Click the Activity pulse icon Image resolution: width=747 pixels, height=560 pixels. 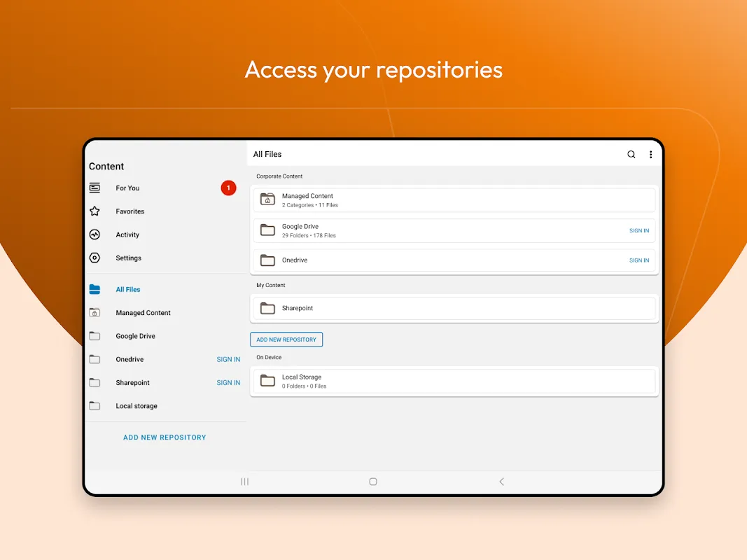pos(95,234)
